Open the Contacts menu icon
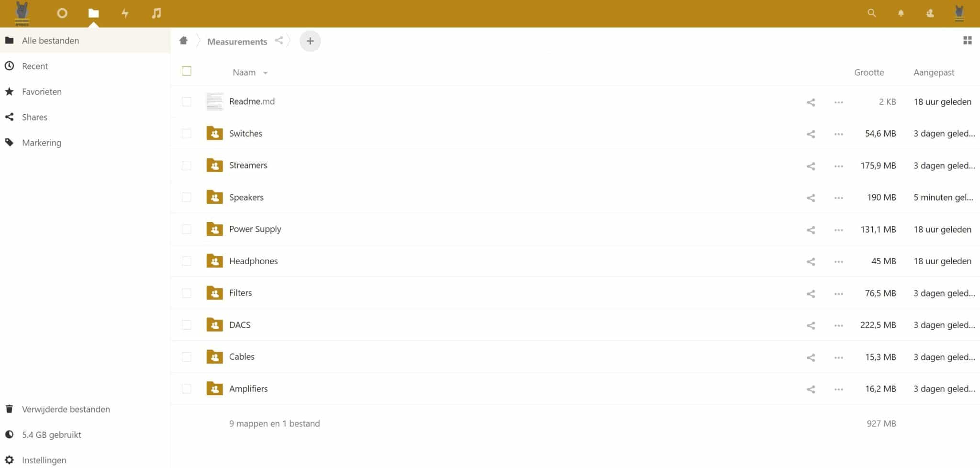The width and height of the screenshot is (980, 468). pos(930,13)
